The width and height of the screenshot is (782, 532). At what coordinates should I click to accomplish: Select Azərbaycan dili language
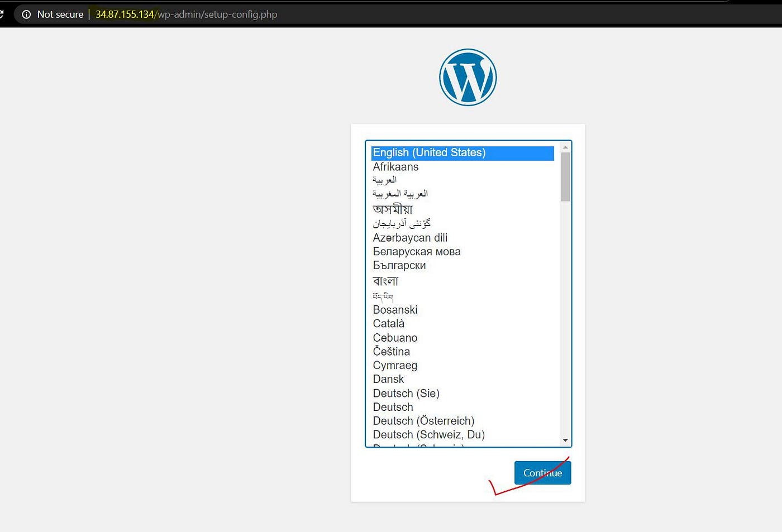click(x=462, y=238)
